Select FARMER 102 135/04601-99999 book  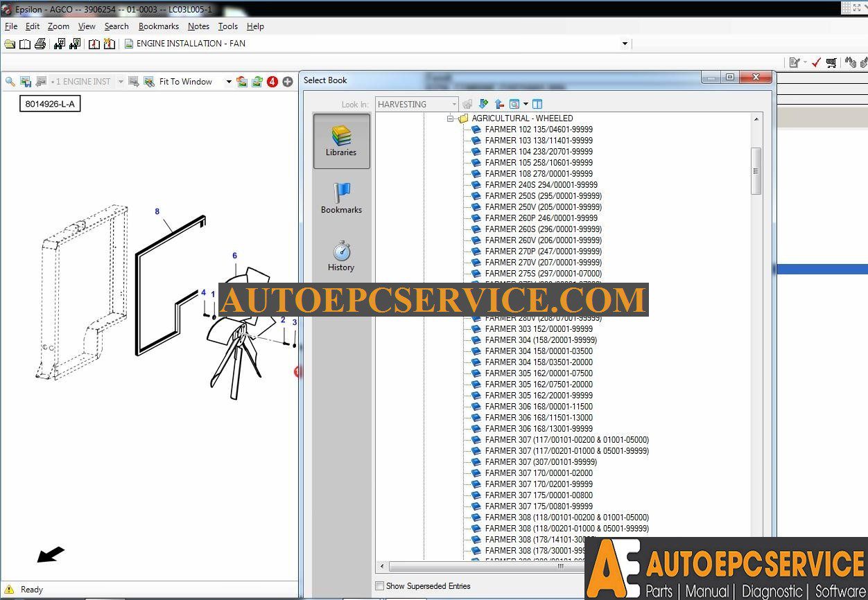(x=539, y=130)
